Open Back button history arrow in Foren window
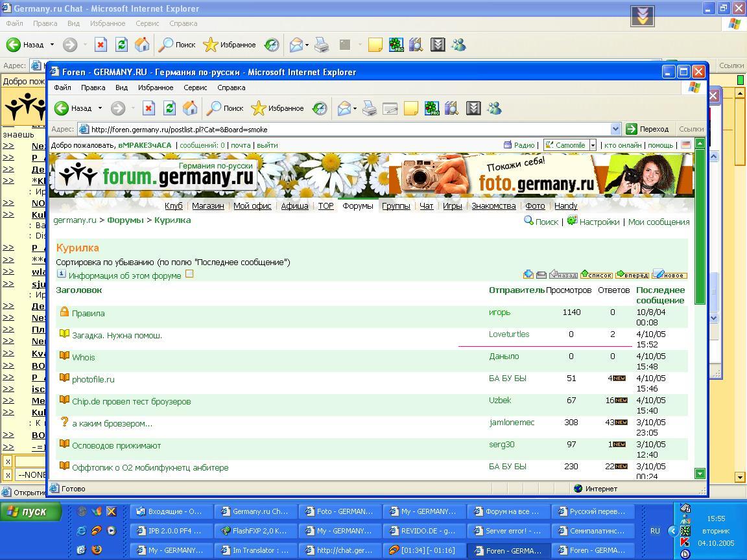747x560 pixels. [100, 108]
